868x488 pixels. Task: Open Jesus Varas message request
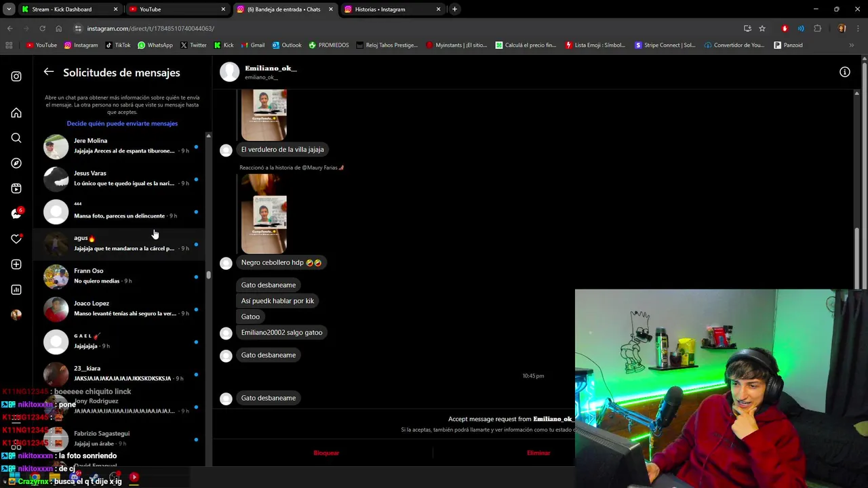[121, 178]
